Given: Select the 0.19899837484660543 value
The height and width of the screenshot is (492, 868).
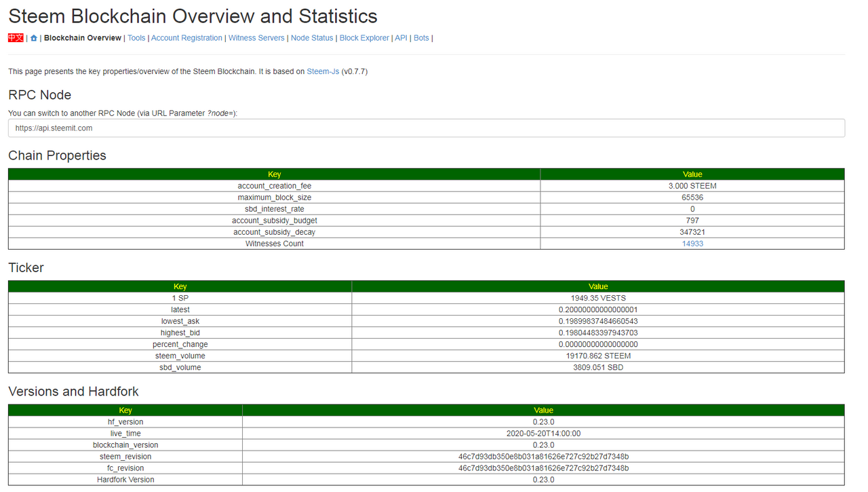Looking at the screenshot, I should click(598, 321).
